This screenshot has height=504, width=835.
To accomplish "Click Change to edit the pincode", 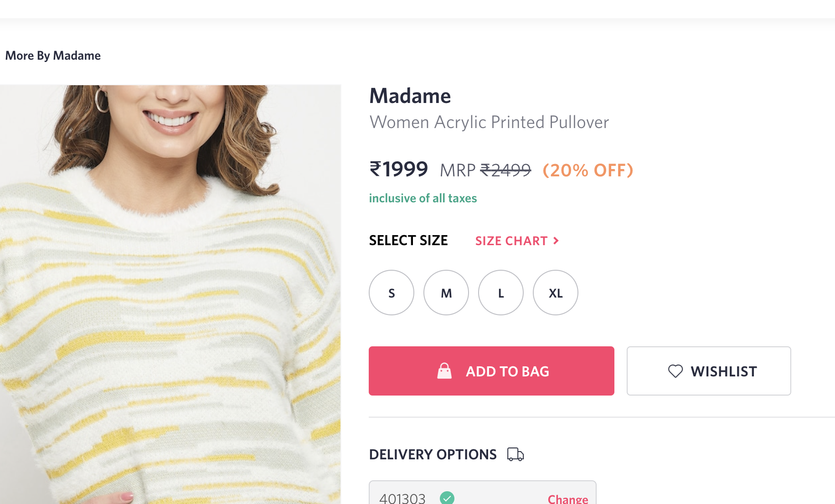I will pyautogui.click(x=568, y=499).
